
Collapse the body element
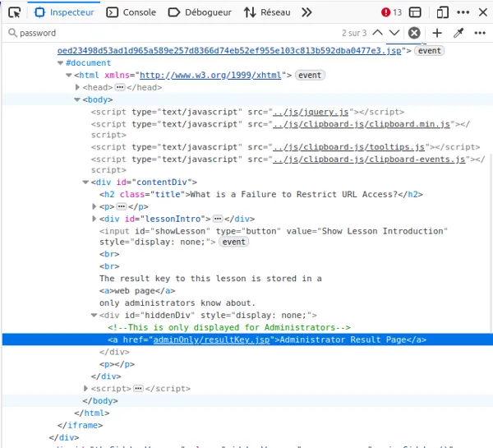click(x=77, y=99)
